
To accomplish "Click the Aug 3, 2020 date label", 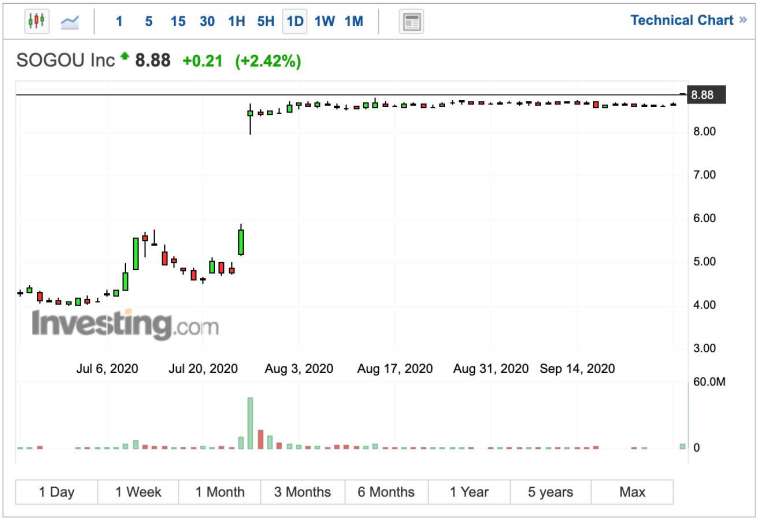I will coord(299,369).
